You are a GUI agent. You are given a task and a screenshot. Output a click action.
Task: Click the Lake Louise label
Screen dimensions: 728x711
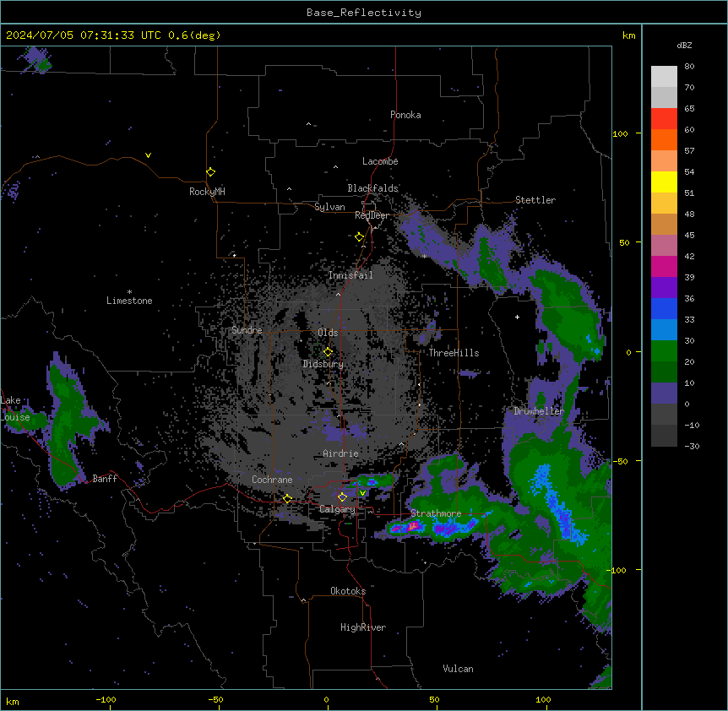[15, 409]
